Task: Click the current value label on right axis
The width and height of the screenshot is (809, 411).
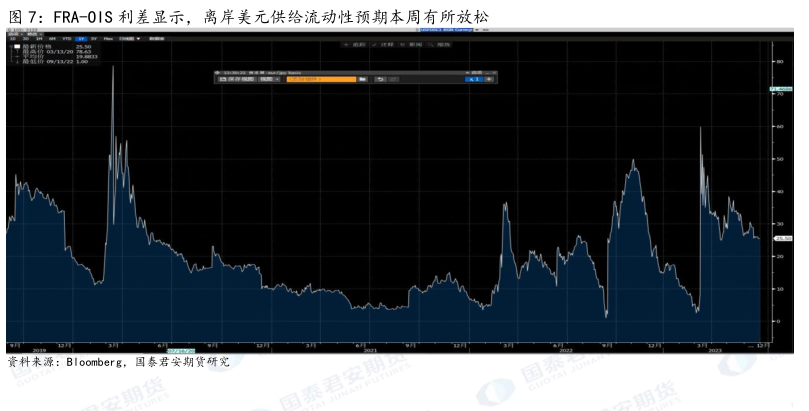Action: point(782,238)
